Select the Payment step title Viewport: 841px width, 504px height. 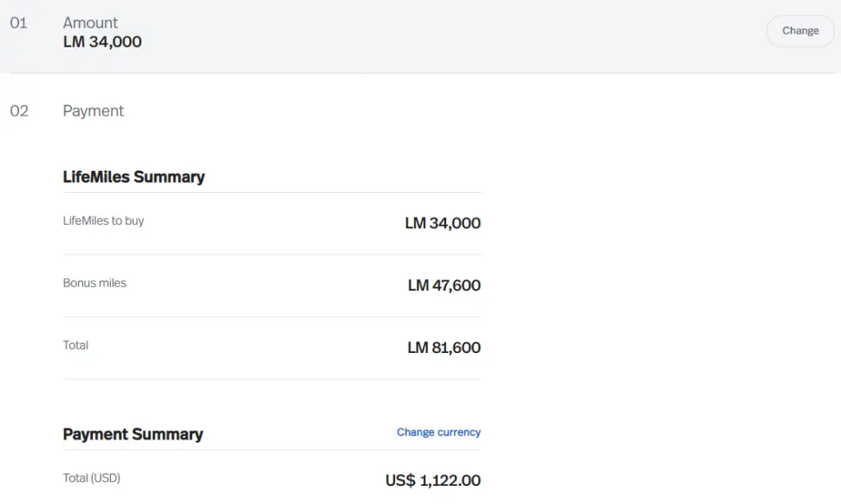point(94,111)
